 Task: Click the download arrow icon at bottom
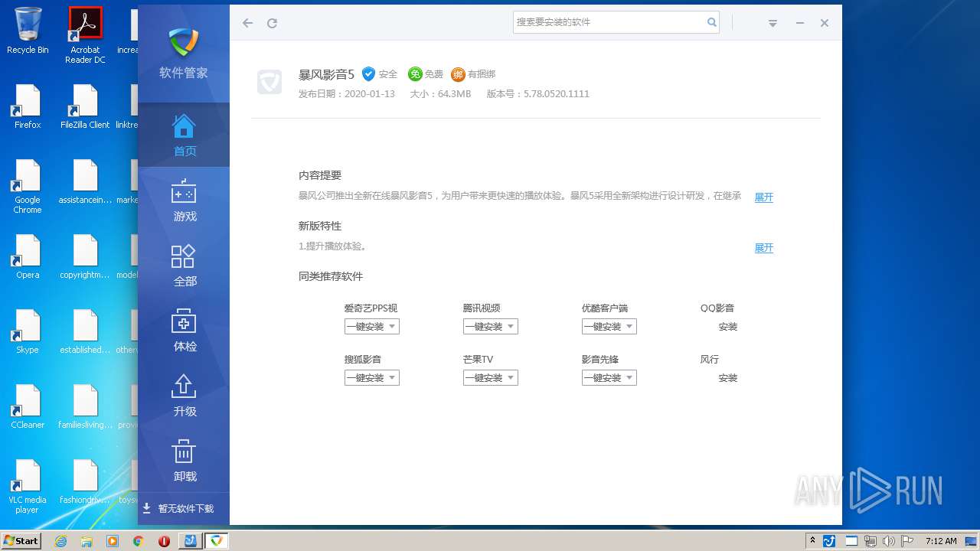click(x=147, y=508)
